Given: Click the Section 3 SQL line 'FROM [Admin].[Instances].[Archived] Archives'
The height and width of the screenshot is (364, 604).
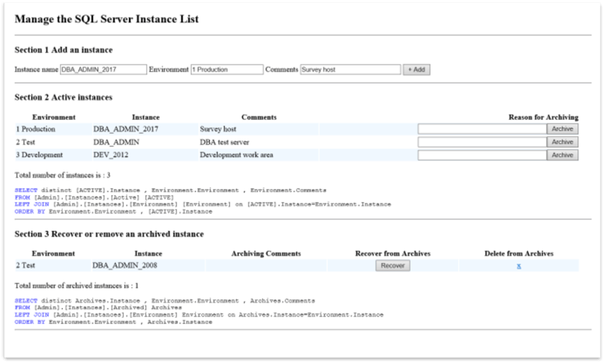Looking at the screenshot, I should click(x=98, y=308).
